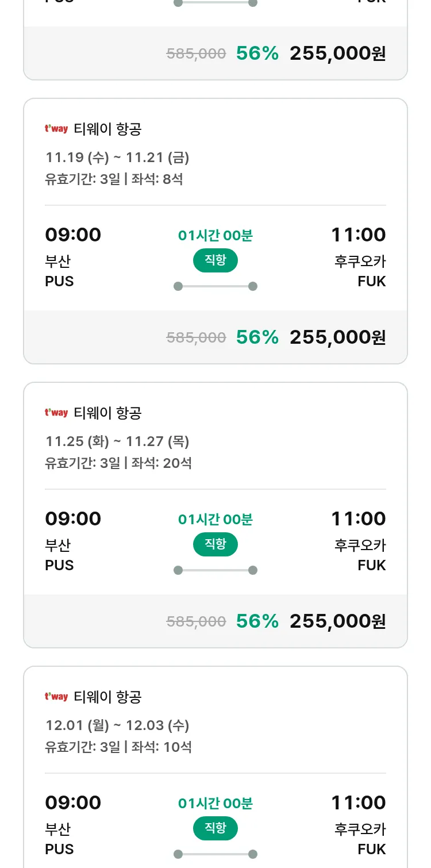Click the t'way logo on the 12.01 flight

[56, 697]
